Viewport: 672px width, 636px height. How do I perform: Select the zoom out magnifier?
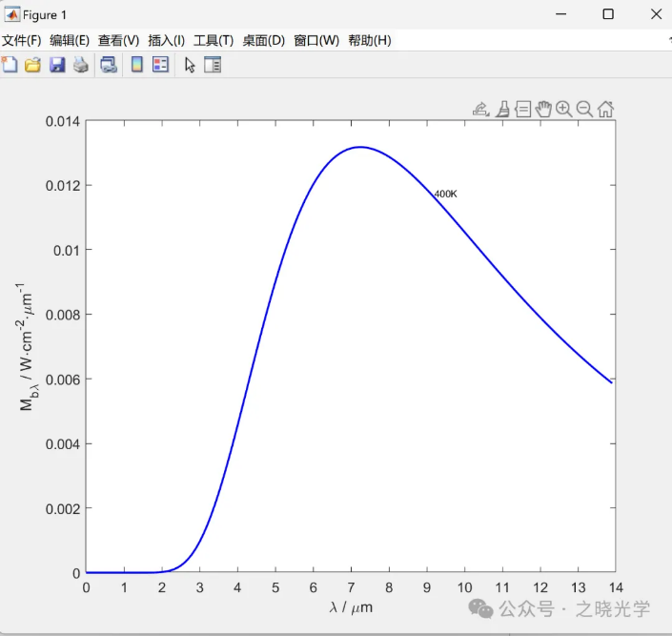[584, 109]
